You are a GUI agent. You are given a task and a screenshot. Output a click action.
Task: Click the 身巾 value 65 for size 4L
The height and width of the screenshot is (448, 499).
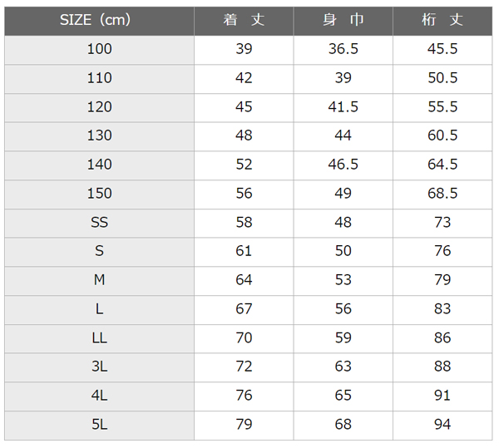pos(343,396)
